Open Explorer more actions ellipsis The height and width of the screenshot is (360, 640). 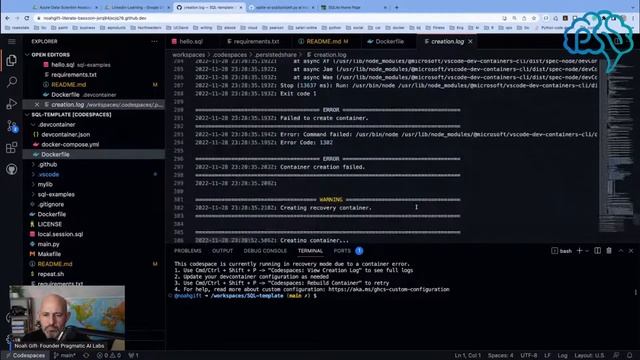[154, 42]
